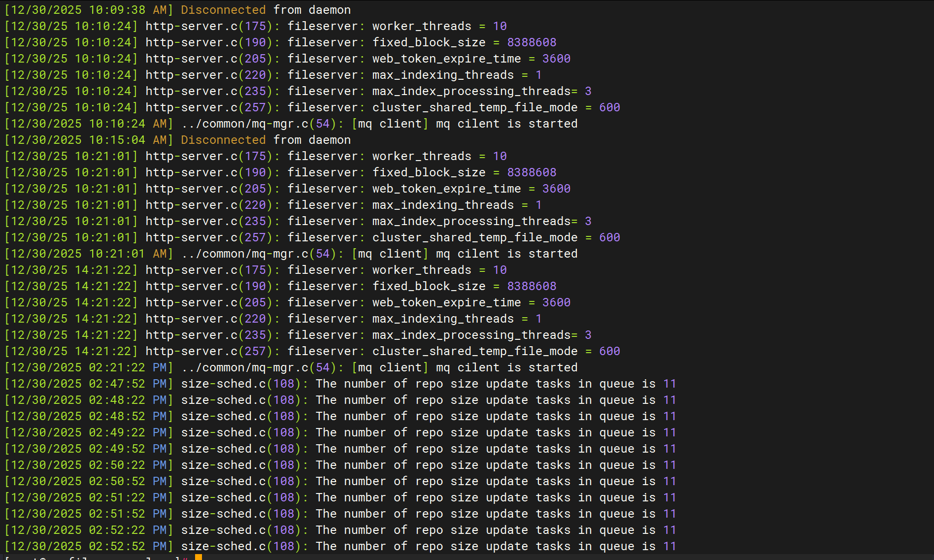Click "Disconnected" in the 10:09:38 AM line
Viewport: 934px width, 560px height.
[223, 10]
